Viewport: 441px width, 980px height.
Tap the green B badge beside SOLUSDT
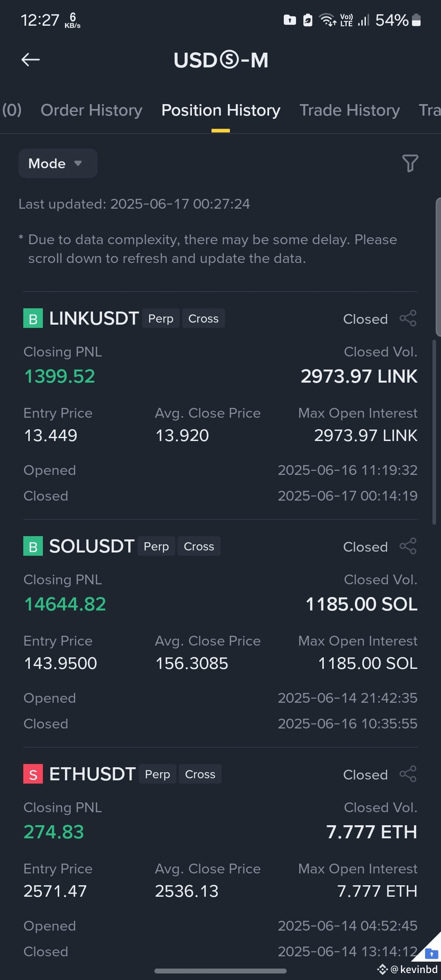coord(33,546)
